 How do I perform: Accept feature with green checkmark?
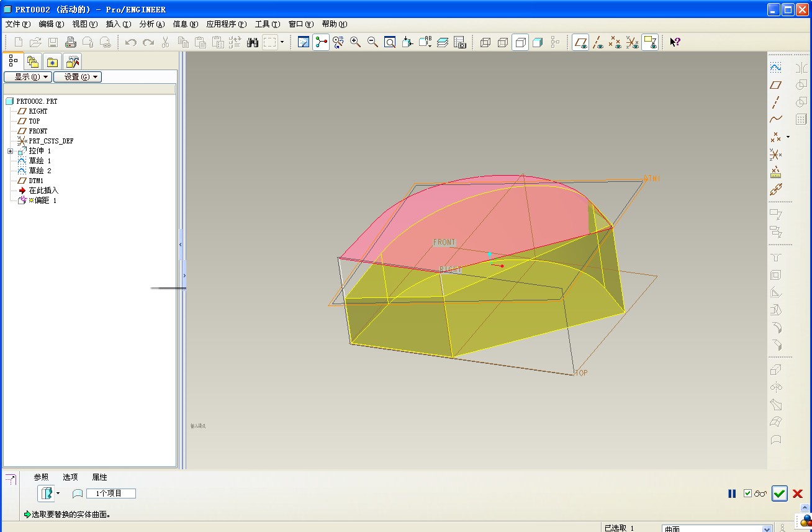tap(780, 494)
